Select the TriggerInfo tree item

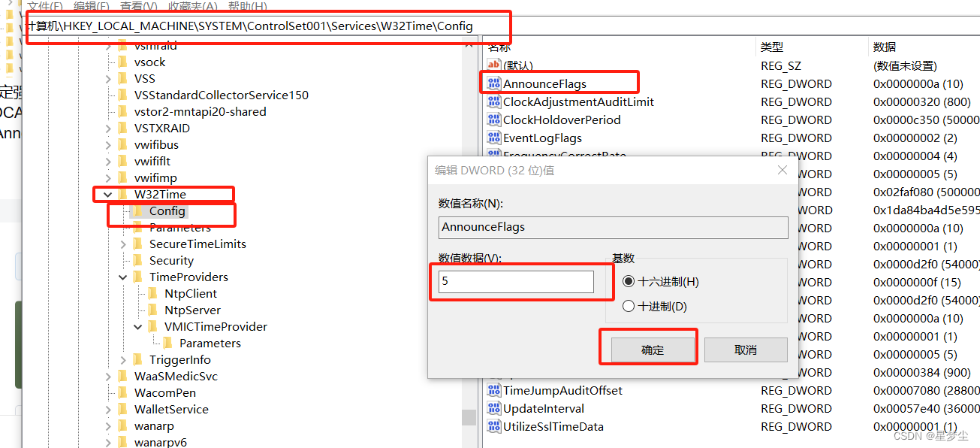click(x=179, y=359)
